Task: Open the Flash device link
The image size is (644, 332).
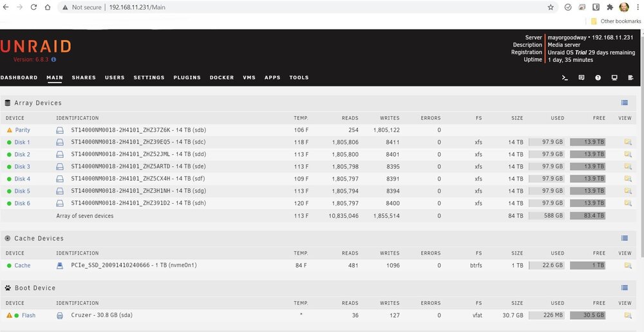Action: click(29, 316)
